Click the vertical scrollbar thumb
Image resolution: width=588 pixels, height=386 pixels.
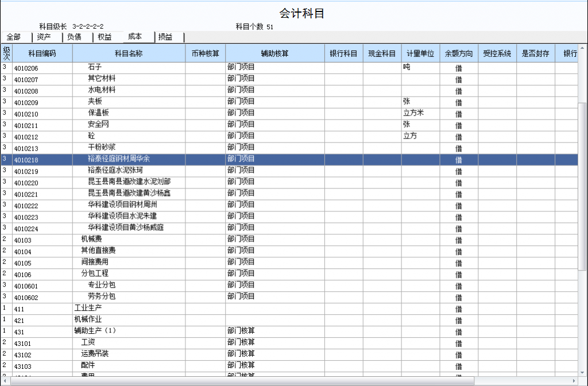coord(582,187)
